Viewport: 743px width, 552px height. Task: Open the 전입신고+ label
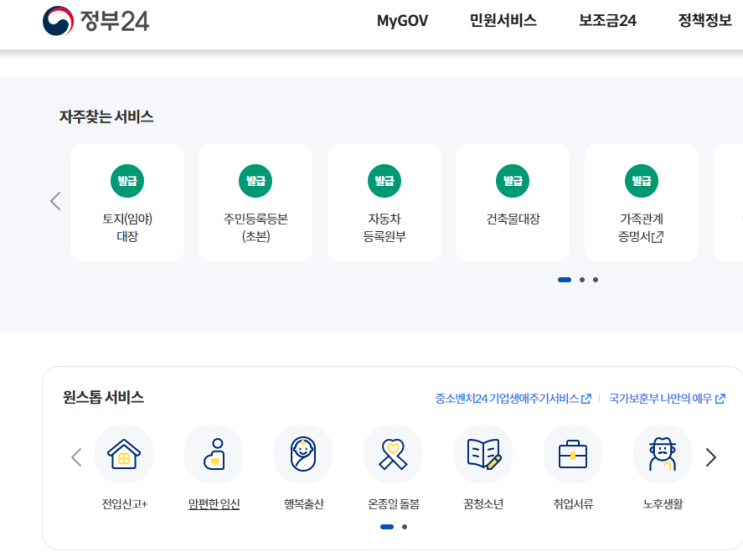tap(124, 504)
